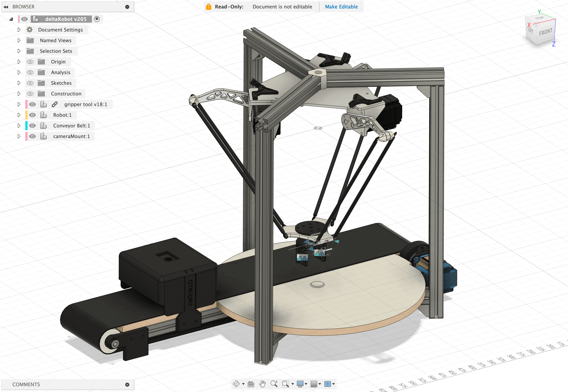The width and height of the screenshot is (568, 392).
Task: Collapse the deltaRobot v205 root node
Action: [11, 19]
